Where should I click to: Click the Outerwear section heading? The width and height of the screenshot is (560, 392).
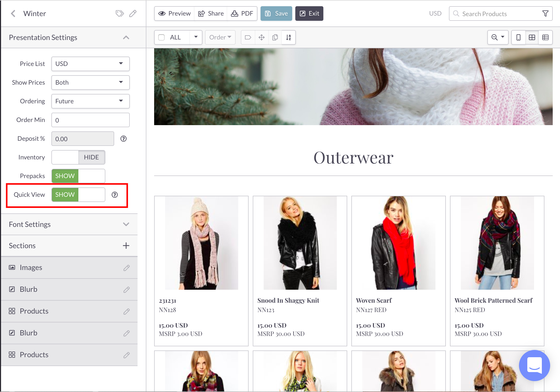[x=353, y=158]
